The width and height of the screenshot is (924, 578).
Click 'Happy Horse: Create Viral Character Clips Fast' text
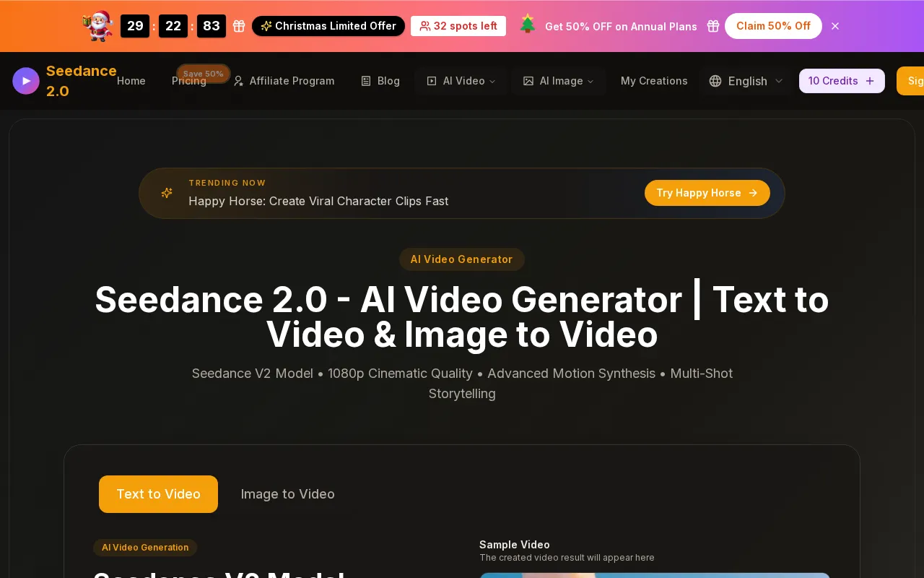(318, 201)
